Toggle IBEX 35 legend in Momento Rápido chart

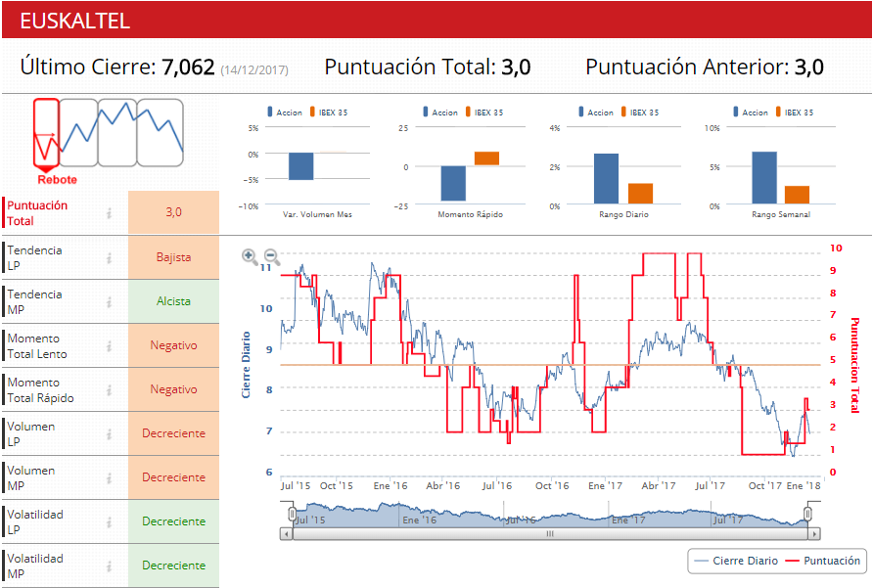point(484,113)
